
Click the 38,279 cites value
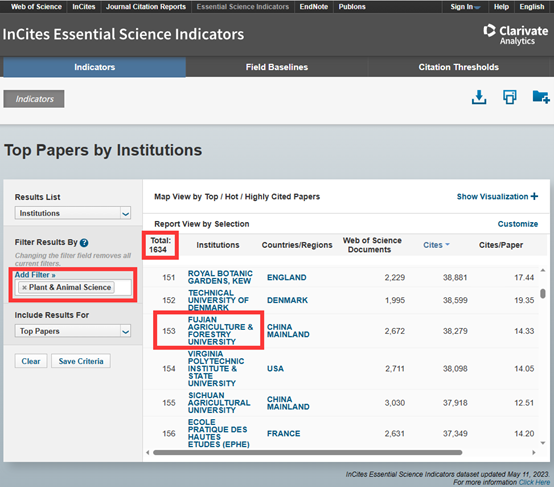coord(455,331)
